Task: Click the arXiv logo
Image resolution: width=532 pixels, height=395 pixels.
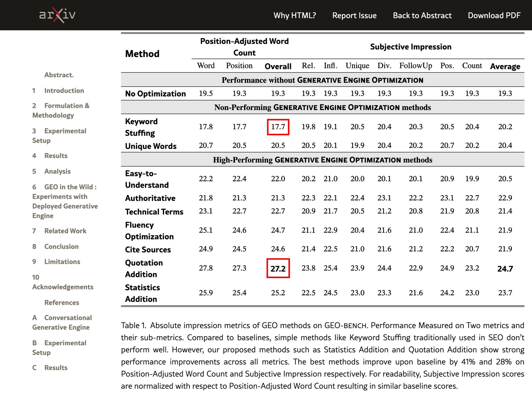Action: click(x=57, y=15)
